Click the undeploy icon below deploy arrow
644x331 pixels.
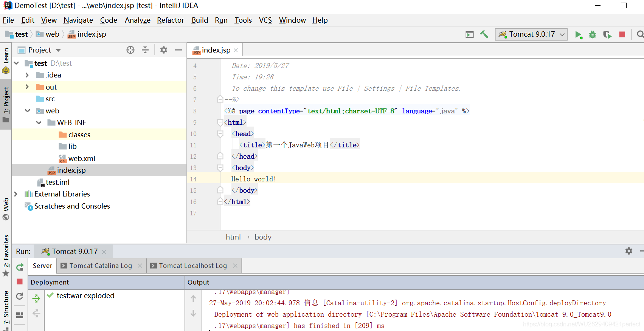(36, 313)
